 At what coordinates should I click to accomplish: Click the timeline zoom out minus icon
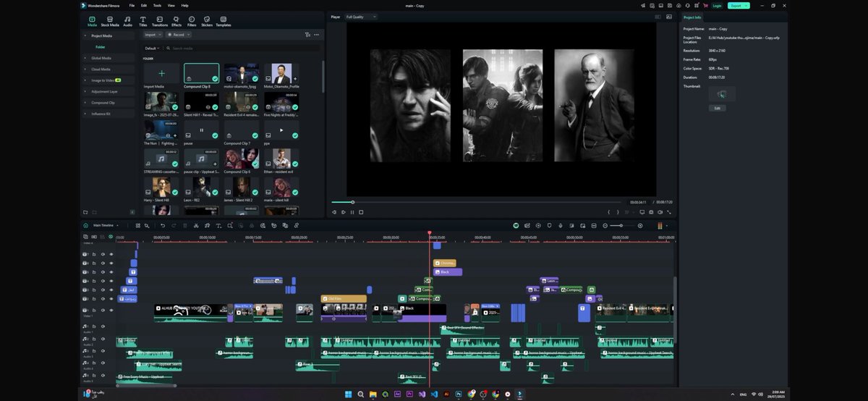(605, 225)
